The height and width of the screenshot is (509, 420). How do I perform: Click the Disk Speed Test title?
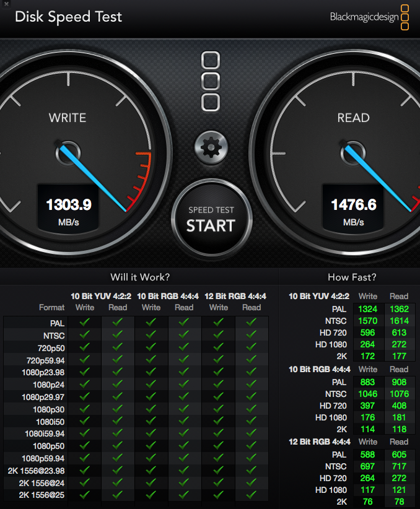pos(69,17)
